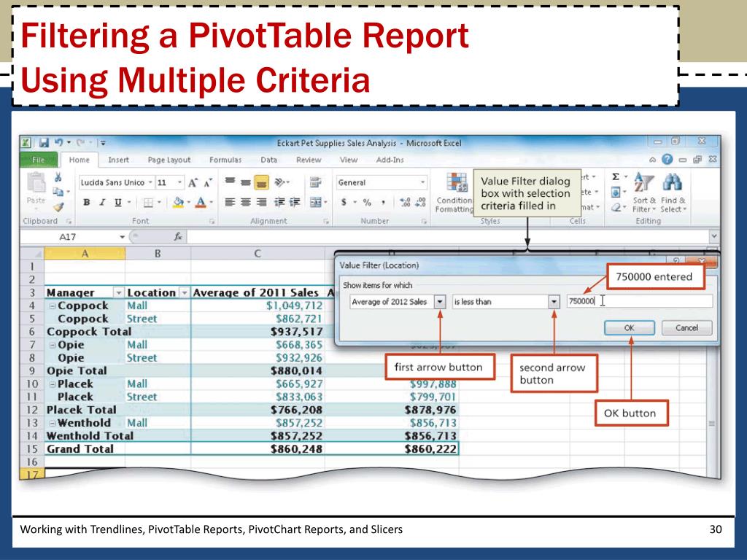747x560 pixels.
Task: Click the Clear eraser icon
Action: (x=616, y=207)
